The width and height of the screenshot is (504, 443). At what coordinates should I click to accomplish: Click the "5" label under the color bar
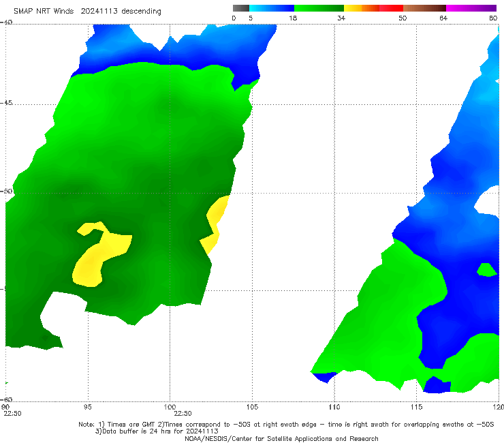point(251,18)
